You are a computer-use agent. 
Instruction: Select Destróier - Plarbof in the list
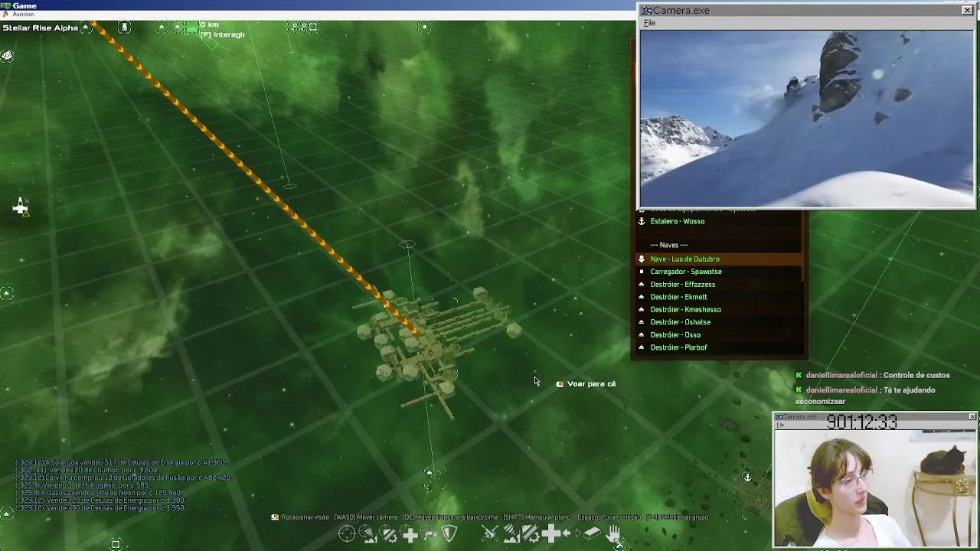click(x=679, y=347)
